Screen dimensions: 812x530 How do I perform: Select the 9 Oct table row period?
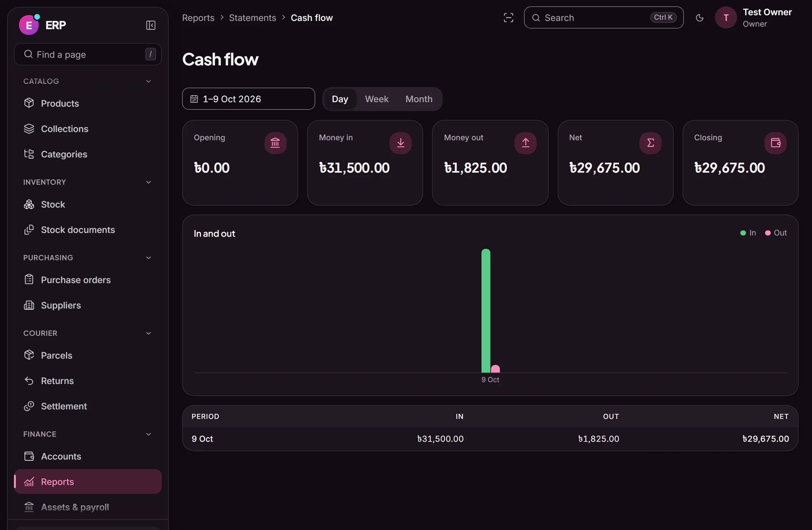(x=202, y=439)
